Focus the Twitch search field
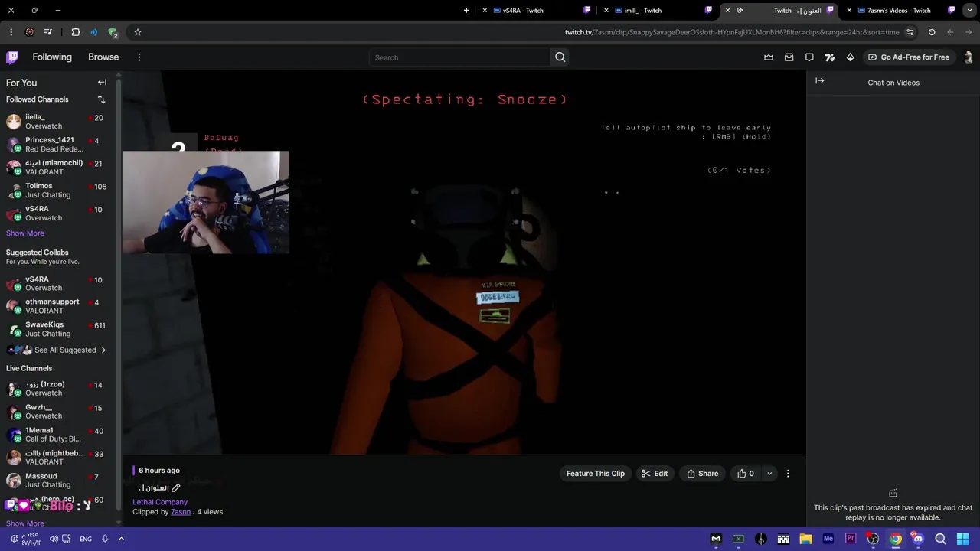The image size is (980, 551). pyautogui.click(x=459, y=57)
